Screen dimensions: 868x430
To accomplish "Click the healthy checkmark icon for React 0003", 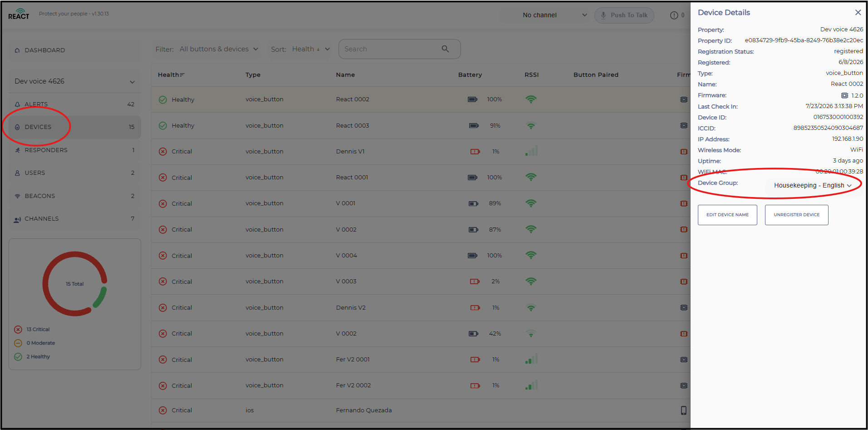I will coord(163,126).
